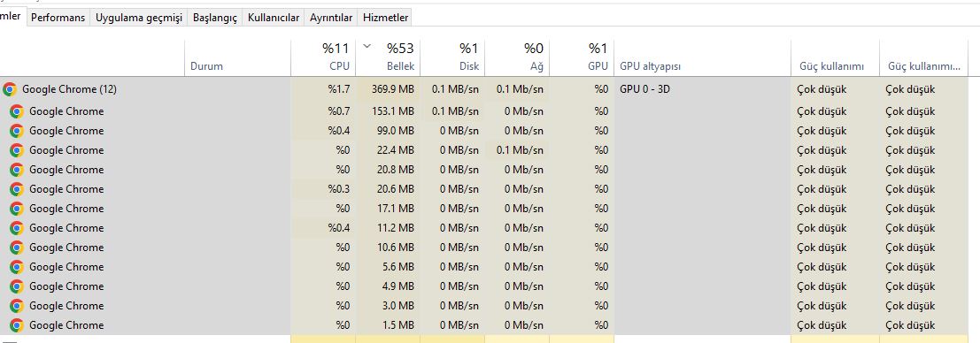Select the Chrome icon using 22.4 MB

coord(17,150)
